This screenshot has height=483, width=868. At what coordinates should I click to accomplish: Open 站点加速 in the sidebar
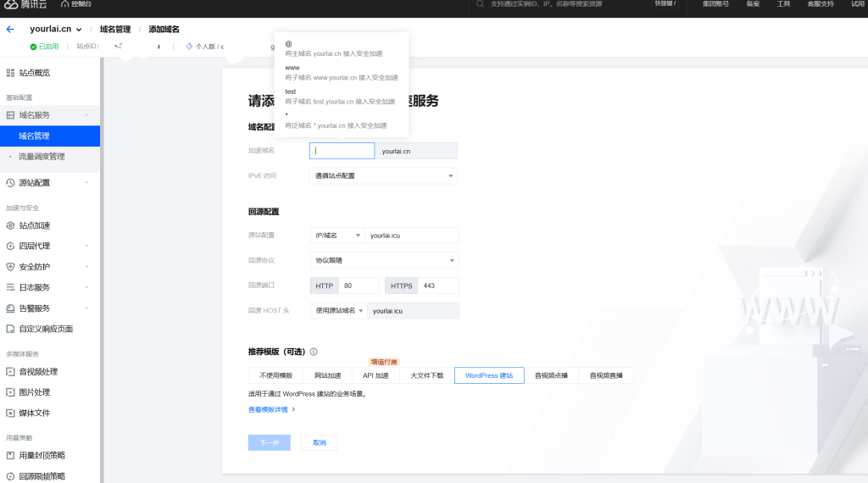click(x=35, y=225)
